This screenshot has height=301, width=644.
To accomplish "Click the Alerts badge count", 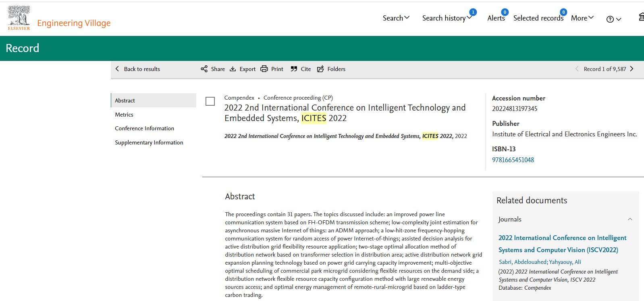I will click(x=505, y=12).
